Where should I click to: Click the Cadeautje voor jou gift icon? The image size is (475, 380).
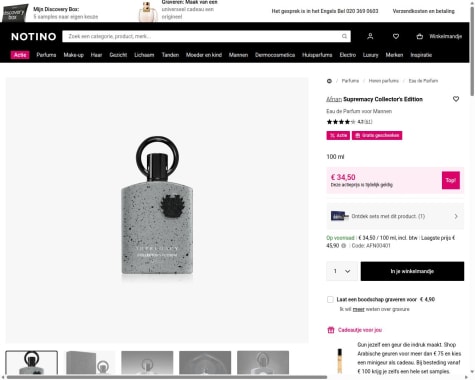(331, 330)
